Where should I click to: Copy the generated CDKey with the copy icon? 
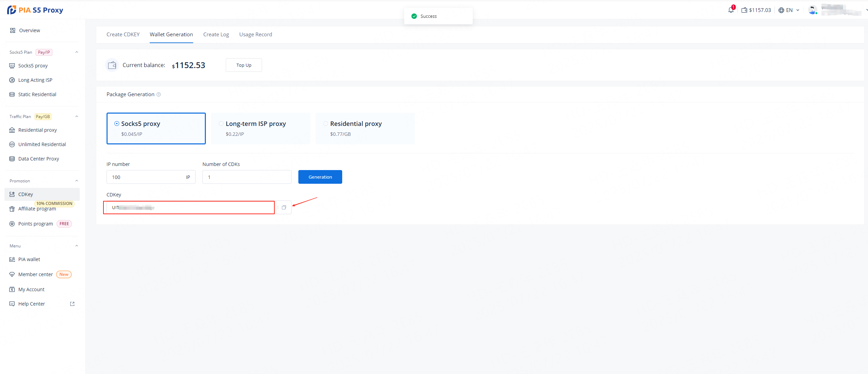(x=284, y=207)
